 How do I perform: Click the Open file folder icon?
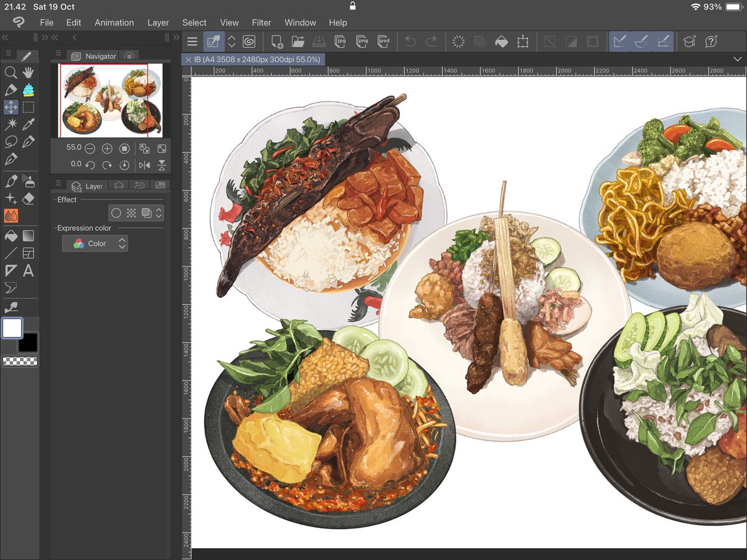[x=298, y=42]
